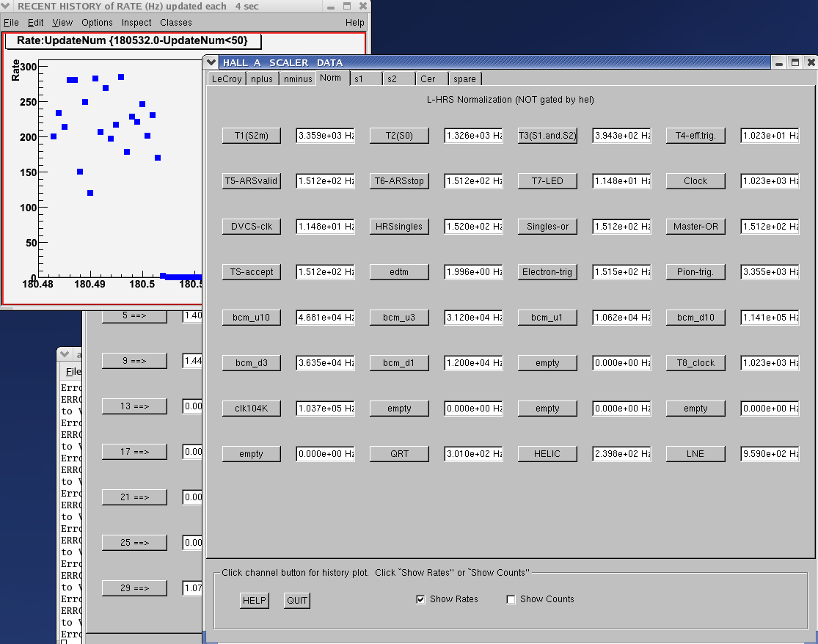Open the s1 tab
The width and height of the screenshot is (818, 644).
(x=365, y=78)
